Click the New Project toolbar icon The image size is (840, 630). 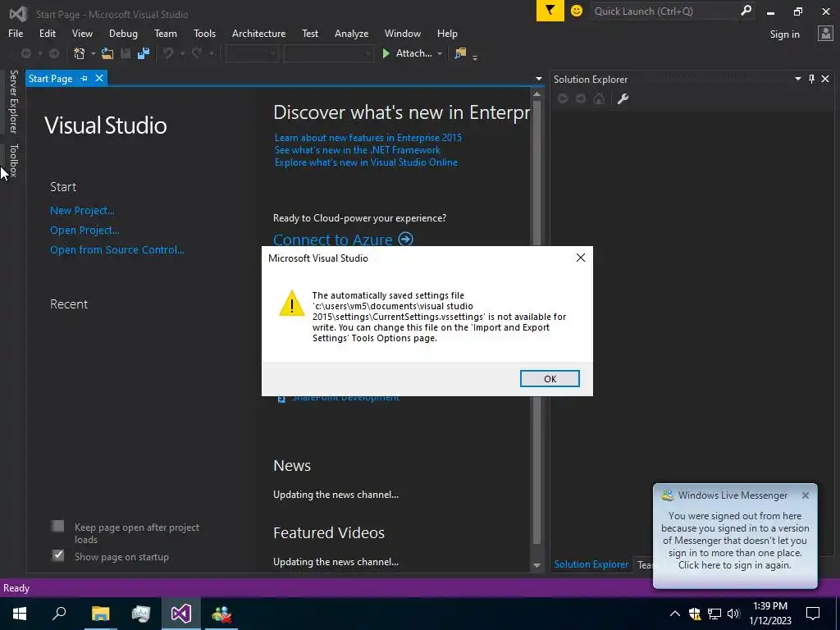coord(80,53)
